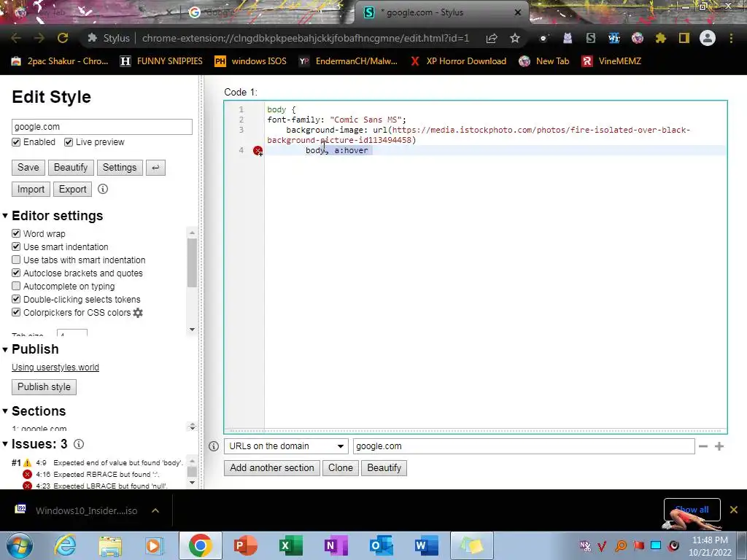This screenshot has width=747, height=560.
Task: Click the share page icon in address bar
Action: (x=492, y=38)
